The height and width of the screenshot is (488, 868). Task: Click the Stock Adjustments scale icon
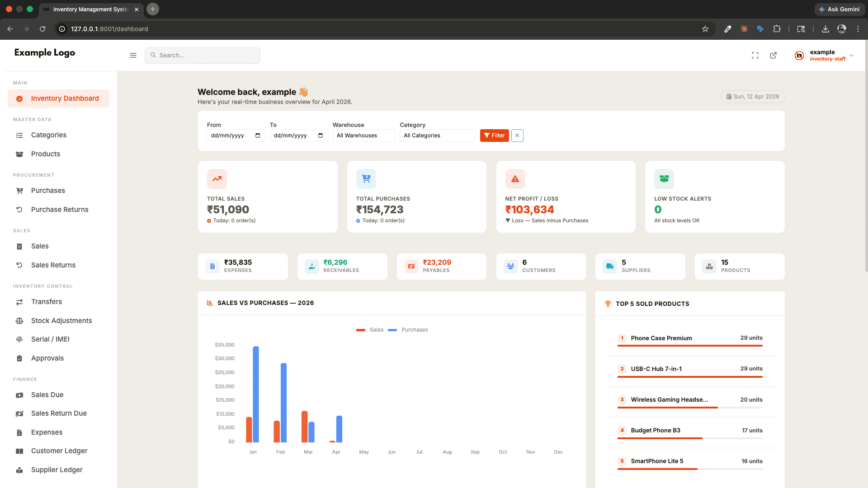click(x=19, y=321)
